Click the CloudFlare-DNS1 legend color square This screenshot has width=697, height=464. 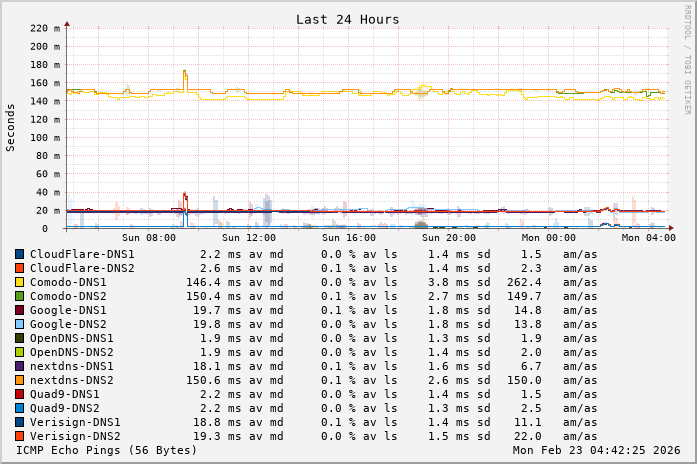coord(19,255)
